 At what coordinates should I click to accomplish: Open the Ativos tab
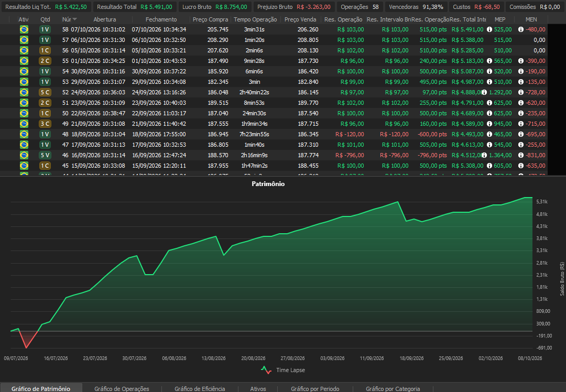point(258,388)
